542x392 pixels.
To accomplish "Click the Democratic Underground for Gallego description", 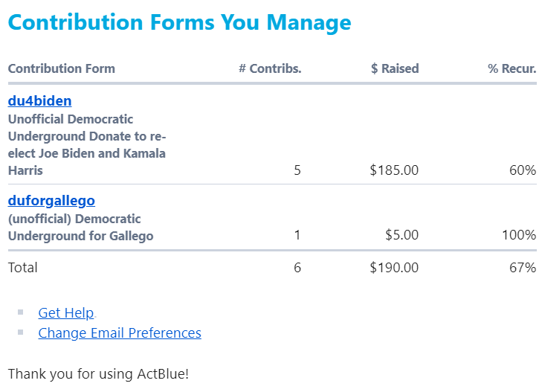I will tap(80, 228).
